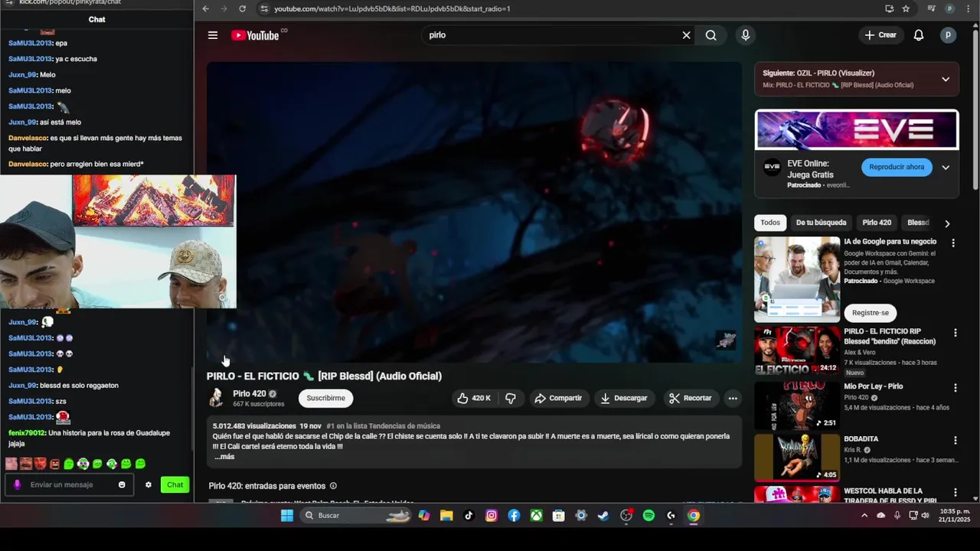Screen dimensions: 980x551
Task: Expand the EVE Online ad chevron
Action: click(x=946, y=167)
